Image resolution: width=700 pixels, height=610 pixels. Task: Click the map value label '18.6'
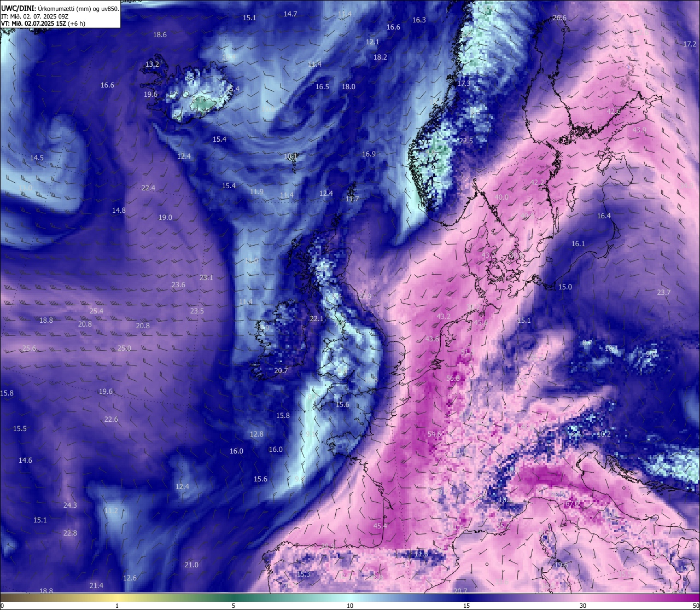[160, 34]
